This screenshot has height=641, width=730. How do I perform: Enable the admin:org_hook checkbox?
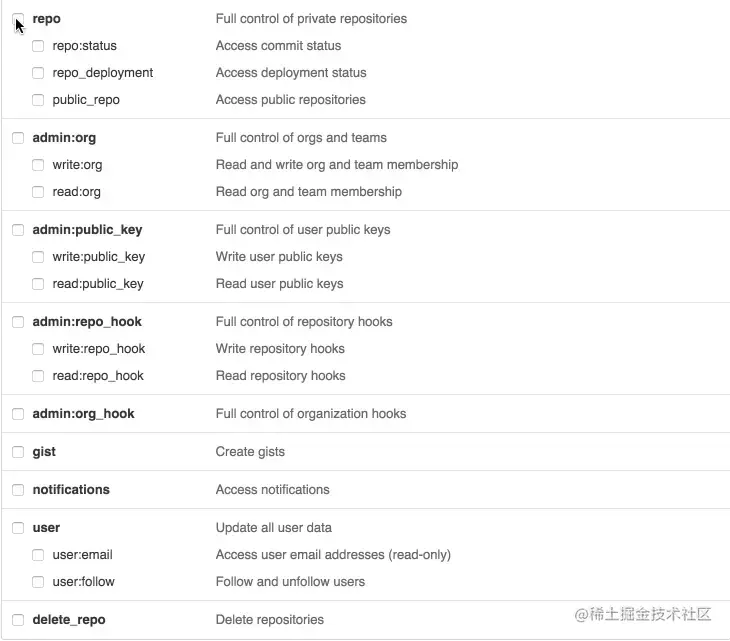tap(18, 414)
